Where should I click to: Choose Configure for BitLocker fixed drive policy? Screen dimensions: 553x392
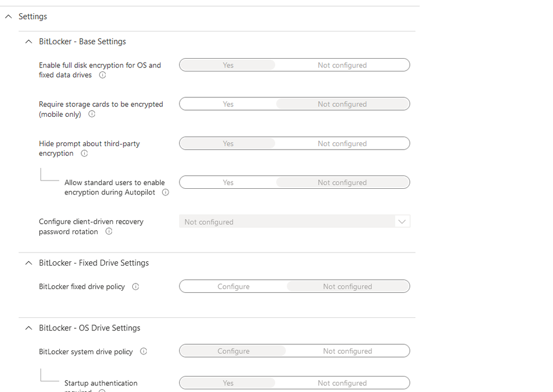tap(233, 287)
